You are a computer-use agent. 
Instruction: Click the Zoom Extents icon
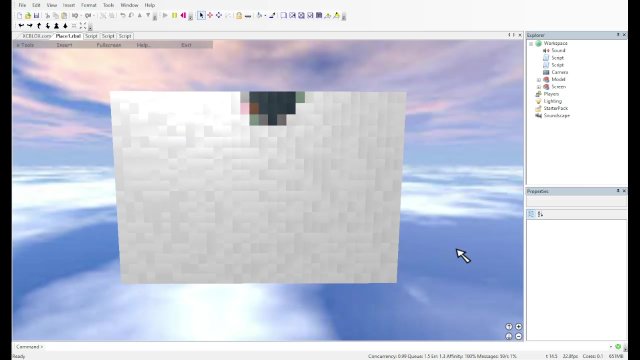[x=83, y=26]
